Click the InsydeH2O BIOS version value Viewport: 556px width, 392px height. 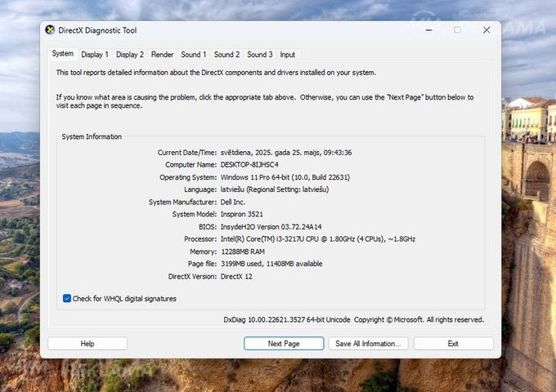pos(271,227)
